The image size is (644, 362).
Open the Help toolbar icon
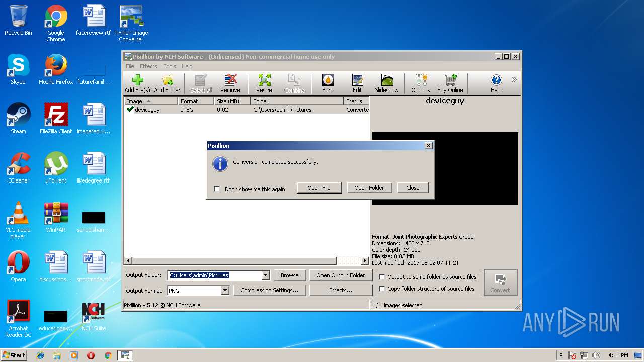[496, 83]
